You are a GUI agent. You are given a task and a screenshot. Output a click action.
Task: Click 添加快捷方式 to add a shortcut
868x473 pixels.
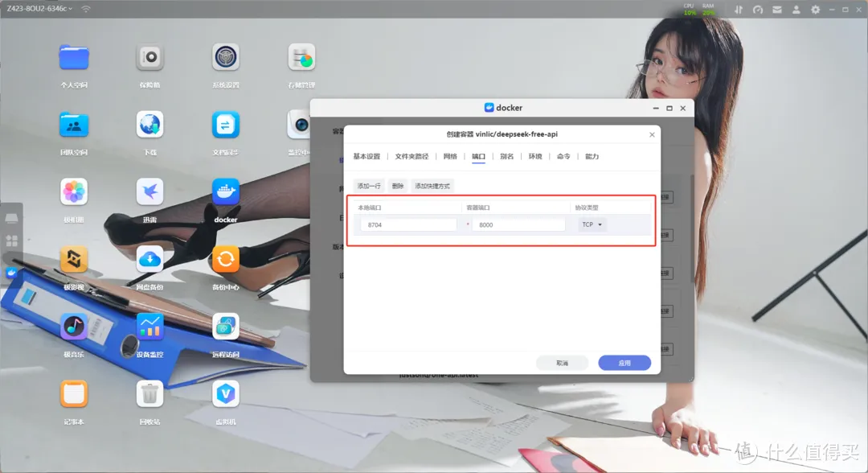click(x=434, y=185)
